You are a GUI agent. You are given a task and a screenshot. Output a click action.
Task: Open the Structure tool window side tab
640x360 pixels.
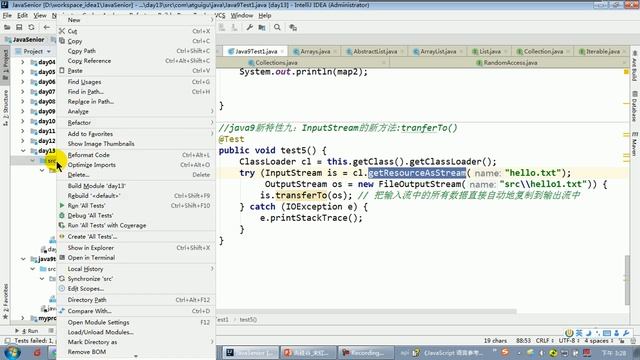pyautogui.click(x=5, y=107)
